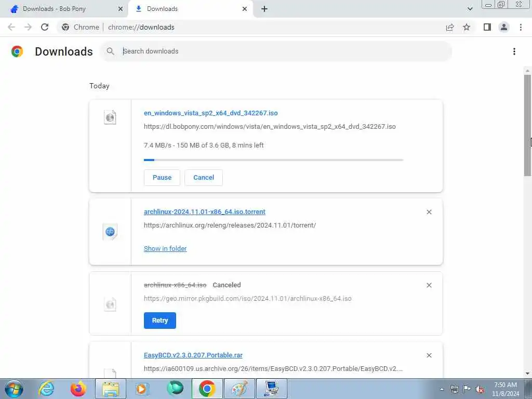Click the geo.mirror.pkgbuild.com URL text
The width and height of the screenshot is (532, 399).
248,299
